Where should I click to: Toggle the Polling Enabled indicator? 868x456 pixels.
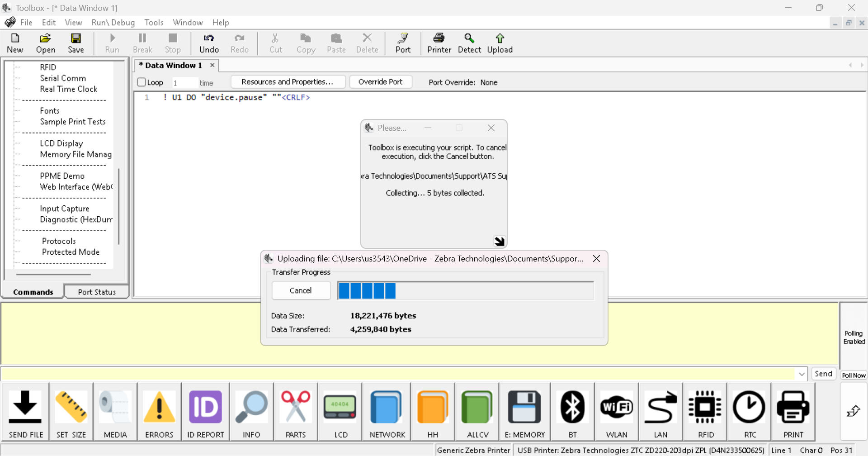point(854,337)
